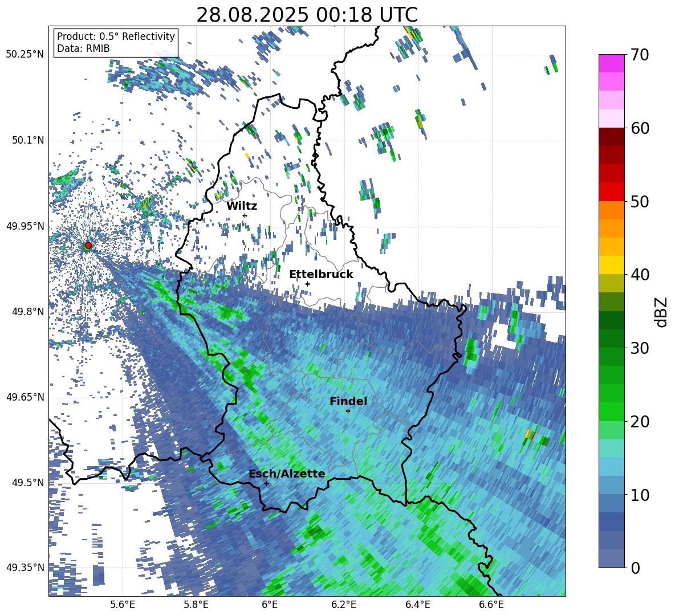Click the 49.95°N latitude label
Image resolution: width=675 pixels, height=616 pixels.
pos(25,226)
